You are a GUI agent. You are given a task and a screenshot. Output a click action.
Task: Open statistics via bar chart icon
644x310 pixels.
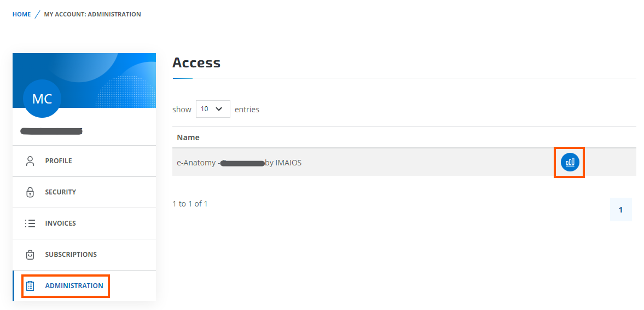click(x=570, y=162)
